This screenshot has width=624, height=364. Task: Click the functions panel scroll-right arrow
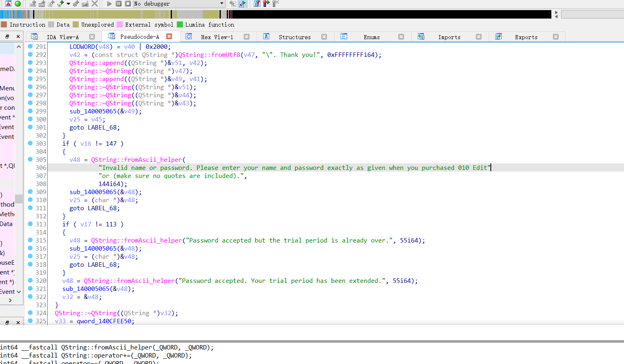tap(10, 300)
